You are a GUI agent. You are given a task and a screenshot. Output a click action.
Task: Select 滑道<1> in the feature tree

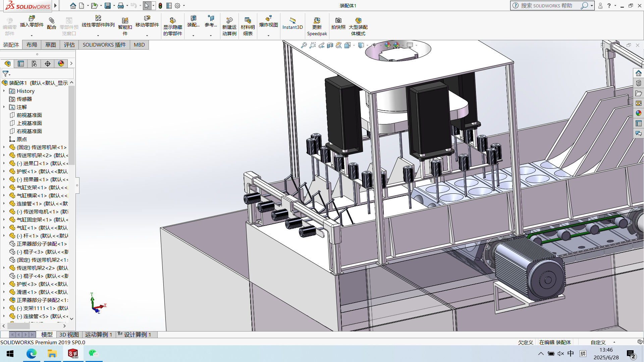pos(27,292)
